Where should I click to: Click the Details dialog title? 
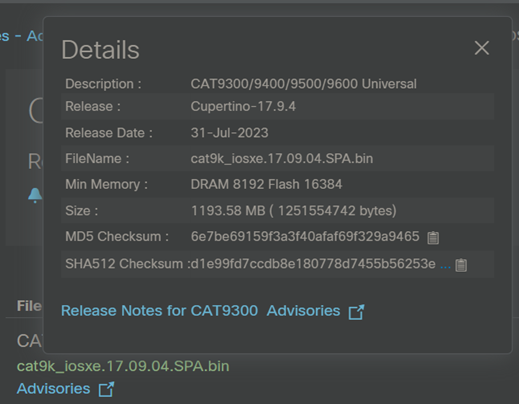click(x=100, y=50)
